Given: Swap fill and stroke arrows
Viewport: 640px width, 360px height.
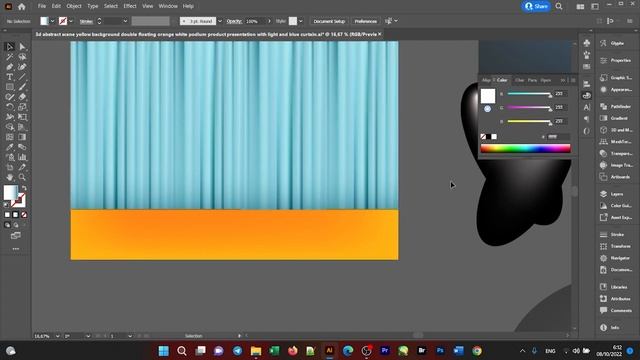Looking at the screenshot, I should pos(24,188).
